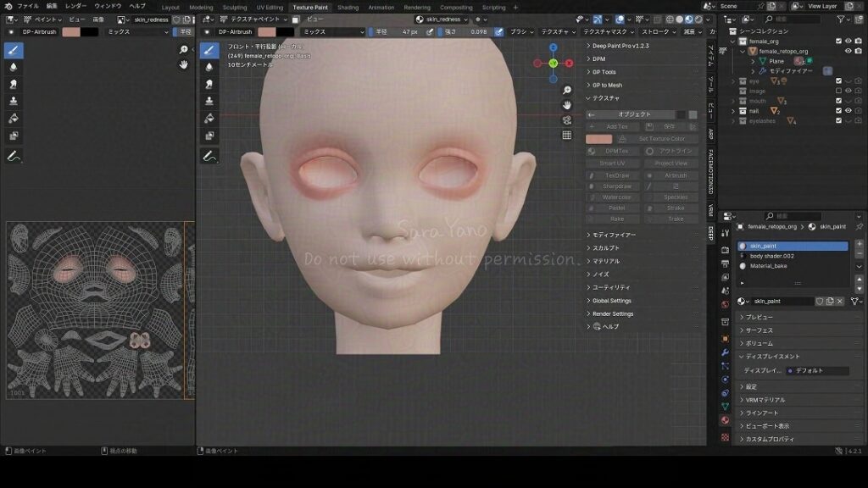Open the ウィンドウ menu

108,6
